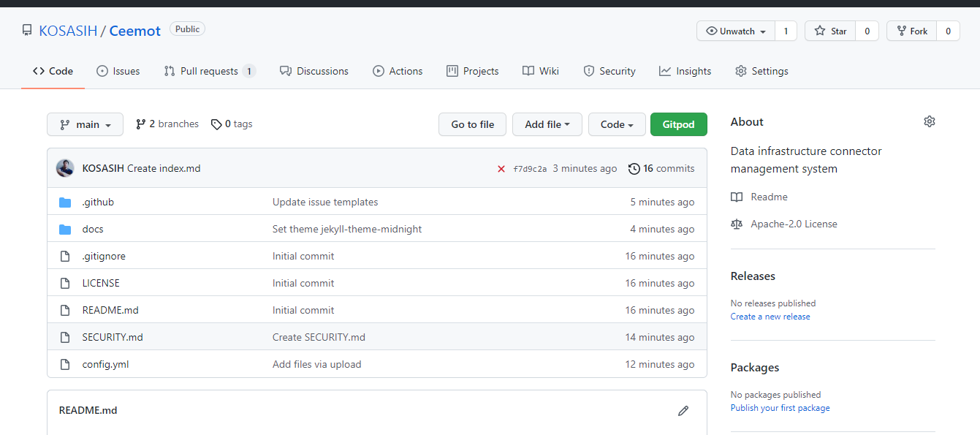Click the commit history clock icon
Image resolution: width=980 pixels, height=435 pixels.
coord(634,168)
